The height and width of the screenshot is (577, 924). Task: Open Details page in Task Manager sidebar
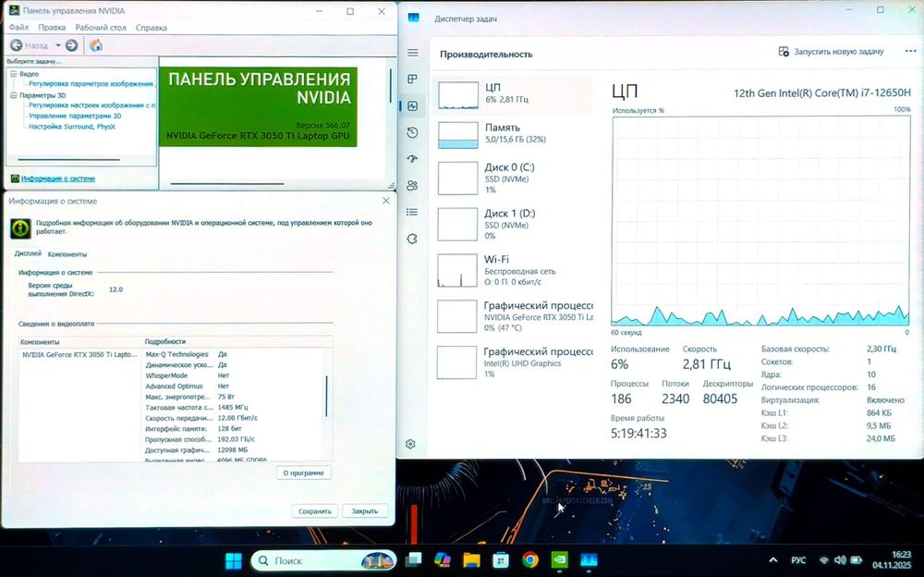click(x=412, y=212)
